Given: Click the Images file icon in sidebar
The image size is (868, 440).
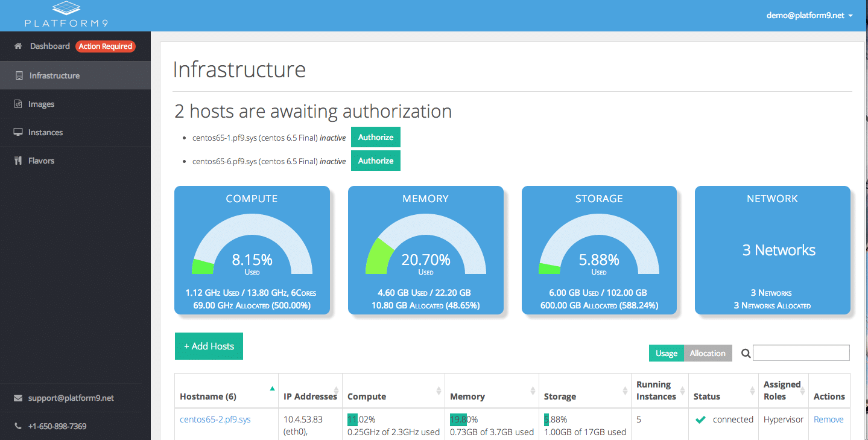Looking at the screenshot, I should tap(18, 104).
